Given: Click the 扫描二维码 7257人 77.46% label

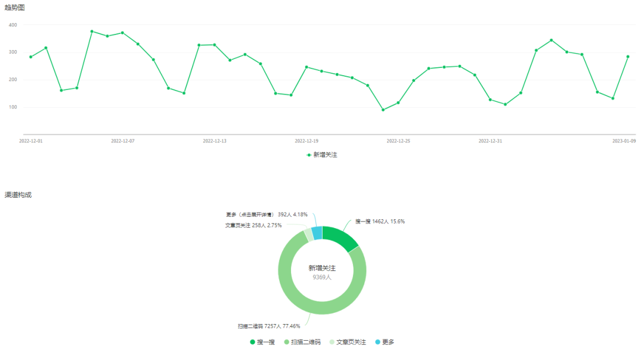Looking at the screenshot, I should pos(269,326).
